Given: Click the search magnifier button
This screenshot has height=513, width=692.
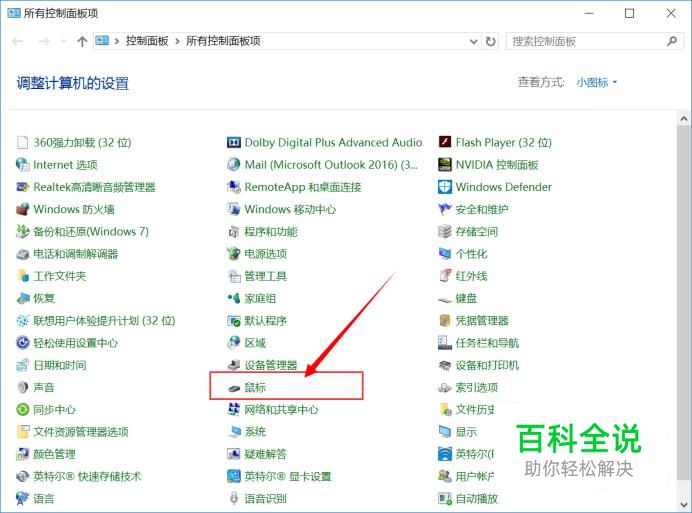Looking at the screenshot, I should coord(672,41).
